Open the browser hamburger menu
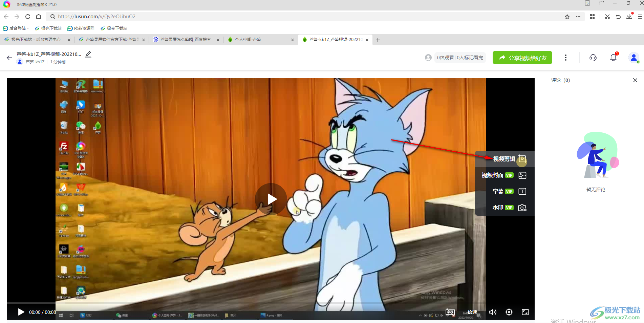This screenshot has height=323, width=644. click(x=640, y=17)
